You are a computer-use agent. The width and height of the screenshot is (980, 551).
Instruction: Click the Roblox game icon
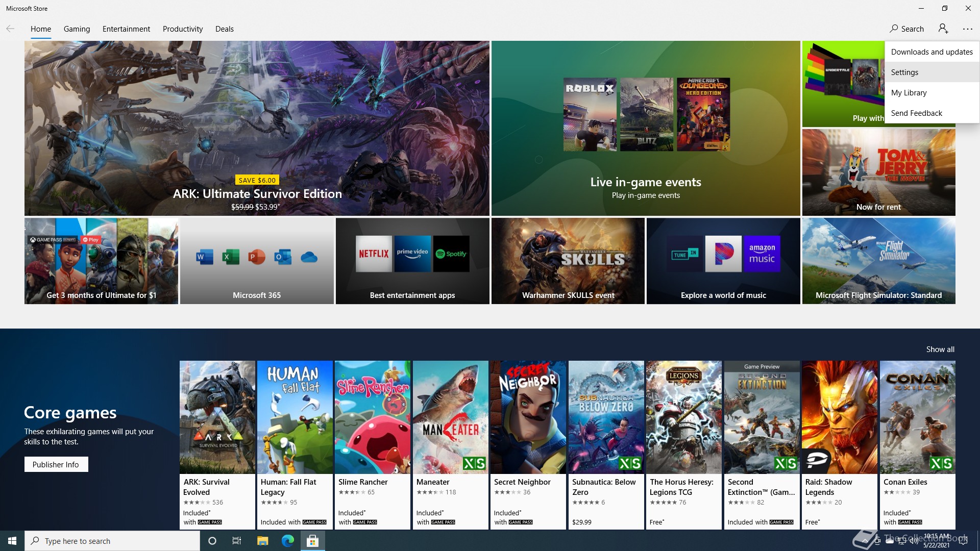590,114
